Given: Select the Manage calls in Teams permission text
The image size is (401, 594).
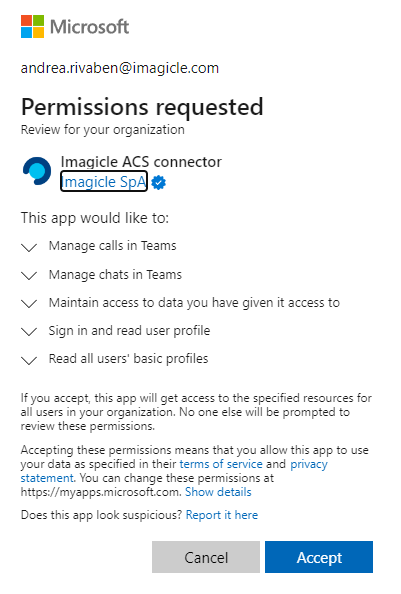Looking at the screenshot, I should pos(112,246).
